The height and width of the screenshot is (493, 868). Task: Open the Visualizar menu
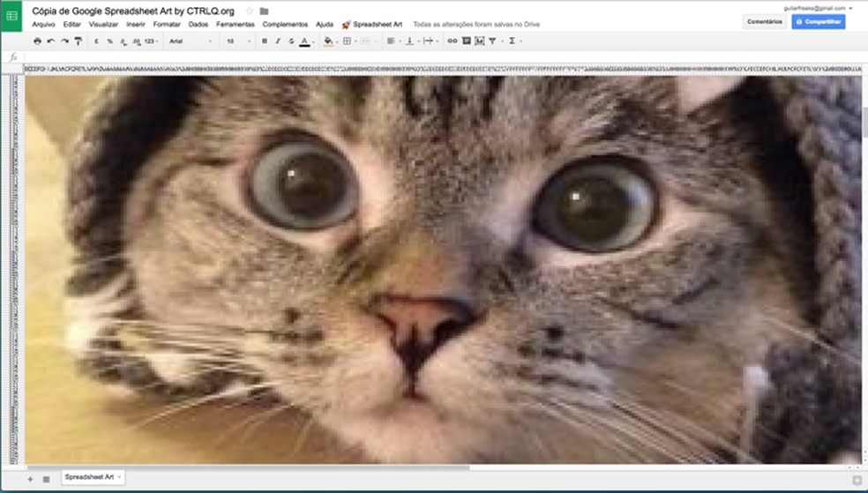point(103,25)
